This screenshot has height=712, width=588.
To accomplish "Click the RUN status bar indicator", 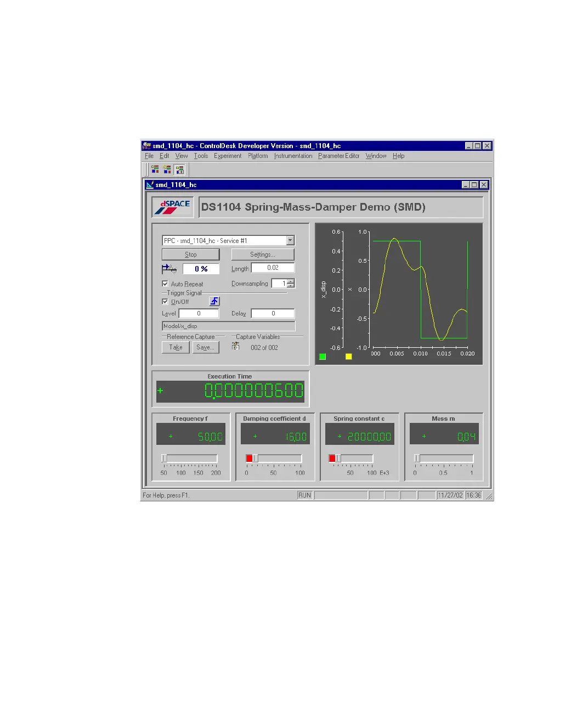I will click(x=304, y=495).
